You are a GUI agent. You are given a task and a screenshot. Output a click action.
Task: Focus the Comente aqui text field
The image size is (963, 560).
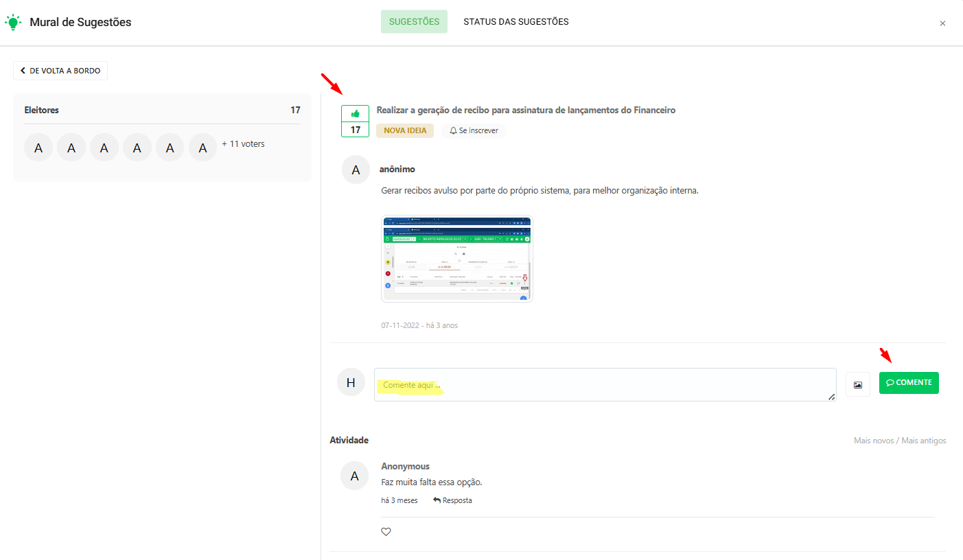point(604,385)
